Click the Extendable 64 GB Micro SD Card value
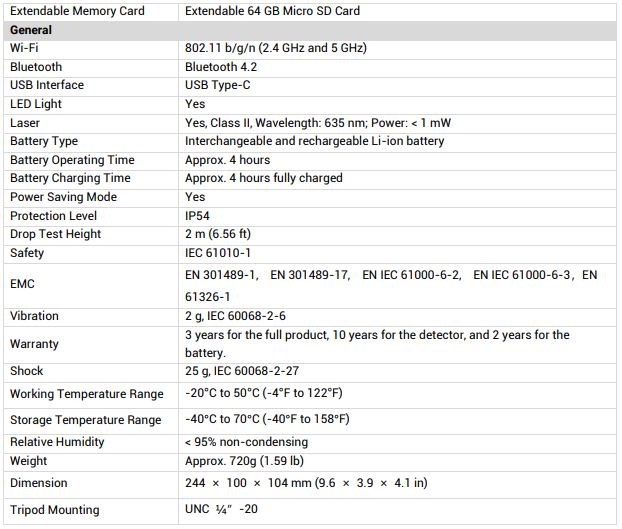 click(x=272, y=11)
